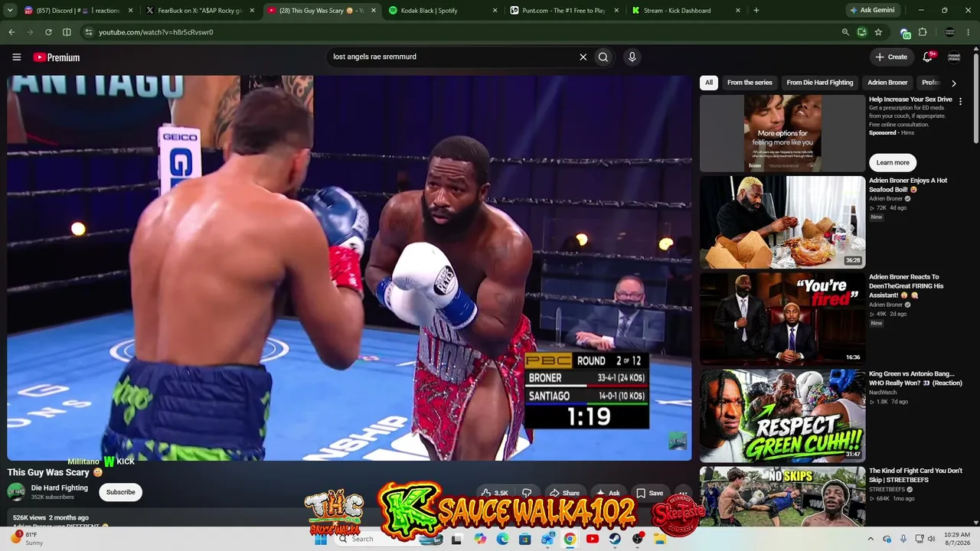Open a new browser tab
This screenshot has width=980, height=551.
click(756, 11)
